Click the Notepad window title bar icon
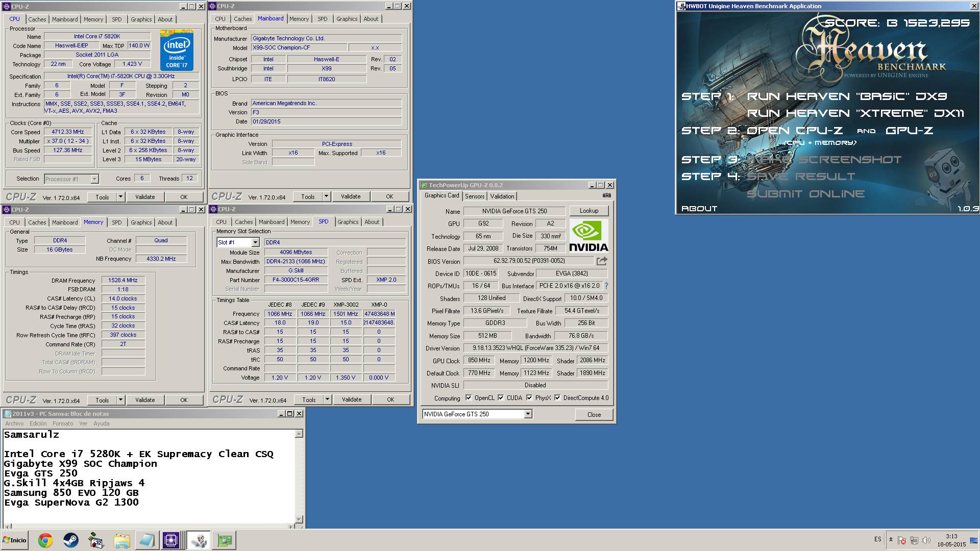This screenshot has height=551, width=980. (x=8, y=414)
